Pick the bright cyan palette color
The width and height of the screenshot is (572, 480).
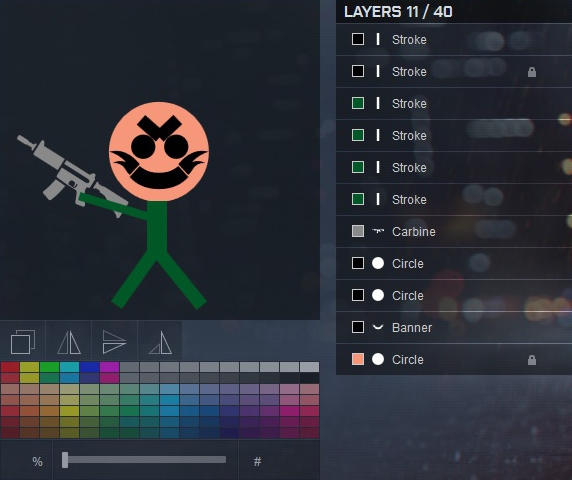(69, 367)
